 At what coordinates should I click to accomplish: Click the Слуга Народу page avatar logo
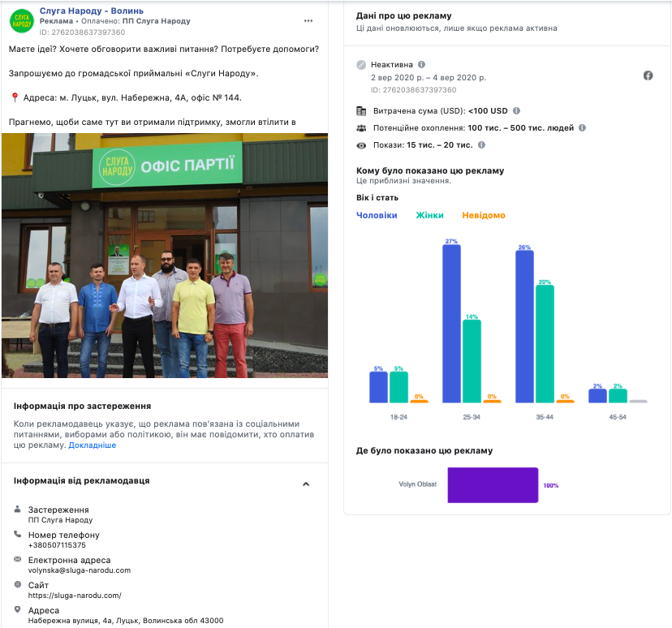(x=22, y=21)
